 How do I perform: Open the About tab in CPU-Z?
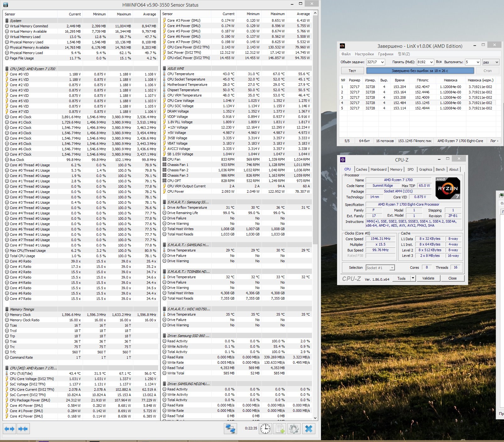click(454, 169)
